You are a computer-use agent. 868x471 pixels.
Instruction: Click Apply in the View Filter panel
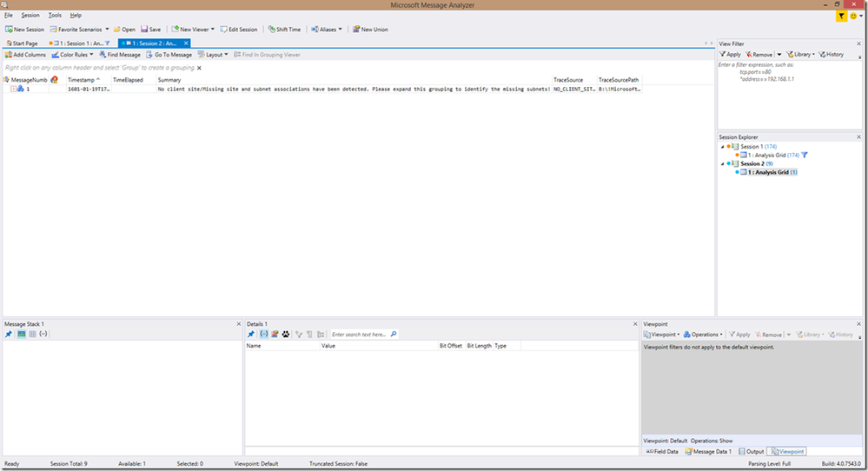(730, 54)
